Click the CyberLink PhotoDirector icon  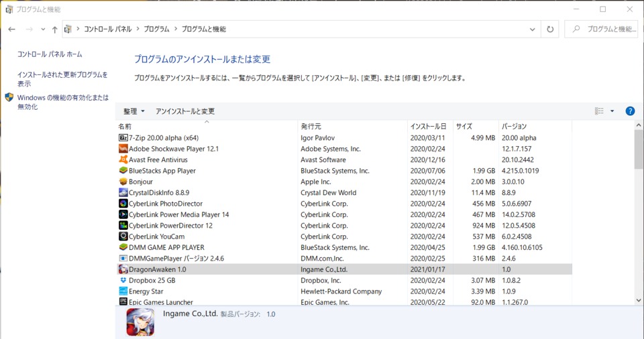(123, 203)
